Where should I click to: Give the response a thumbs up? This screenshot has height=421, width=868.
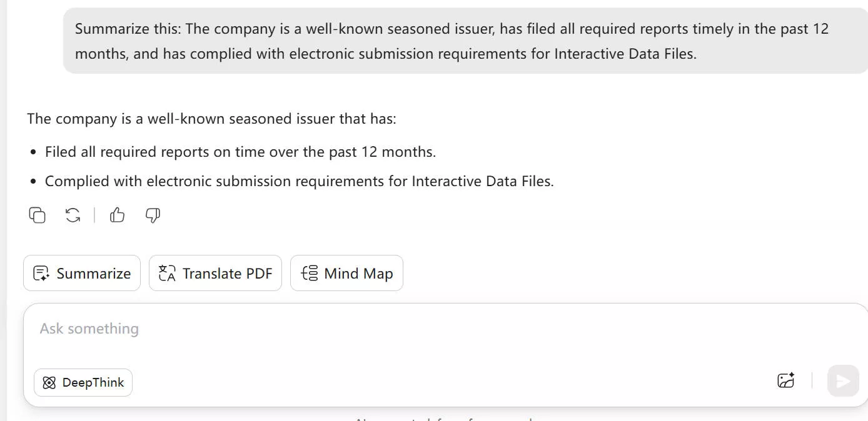[117, 215]
